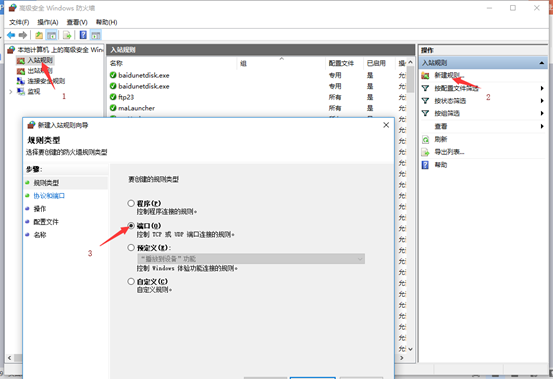Select the maLauncher rule row
Viewport: 553px width, 379px height.
pyautogui.click(x=257, y=108)
